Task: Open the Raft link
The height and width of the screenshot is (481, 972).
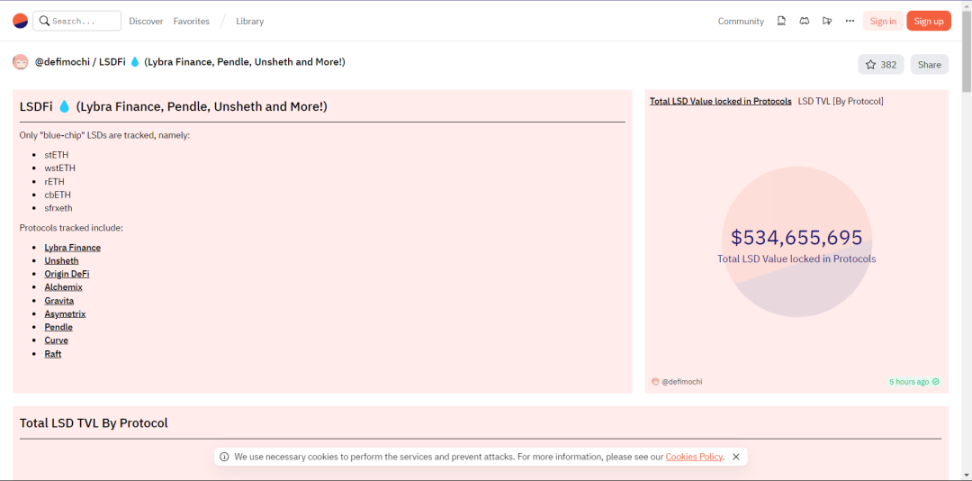Action: tap(53, 354)
